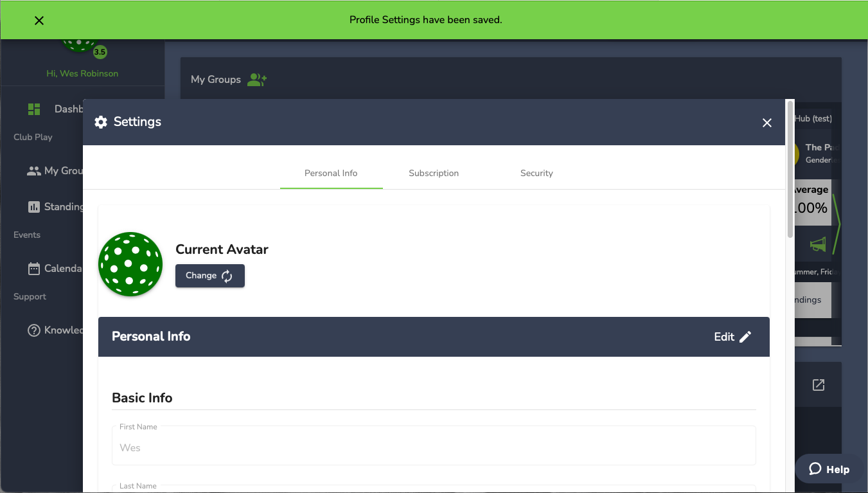This screenshot has height=493, width=868.
Task: Click the add group icon beside My Groups
Action: point(257,80)
